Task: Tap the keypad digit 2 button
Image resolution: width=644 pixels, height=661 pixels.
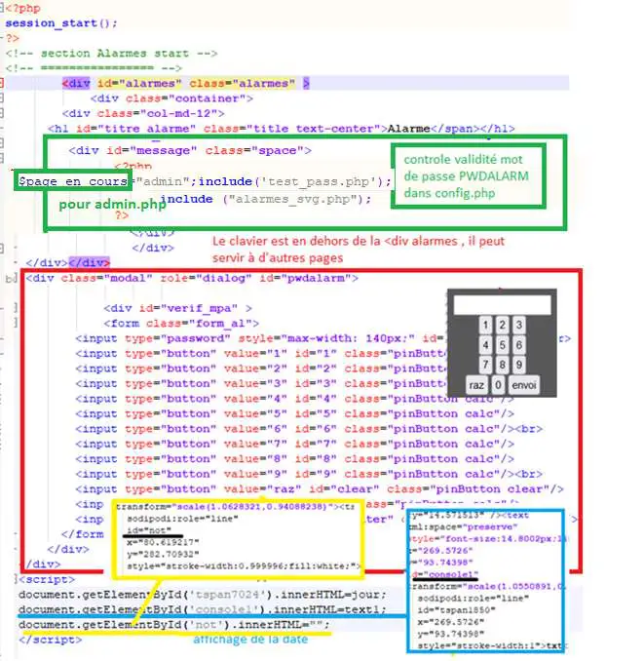Action: click(x=502, y=326)
